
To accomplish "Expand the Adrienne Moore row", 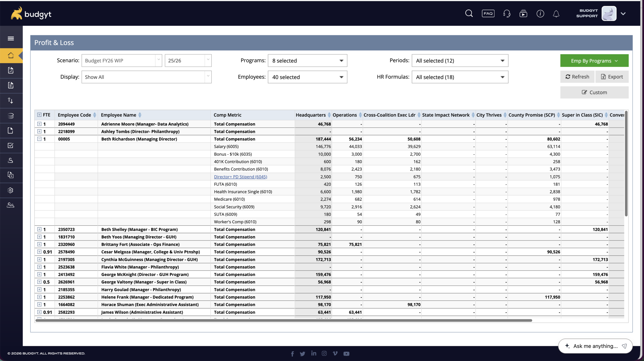I will [x=39, y=124].
